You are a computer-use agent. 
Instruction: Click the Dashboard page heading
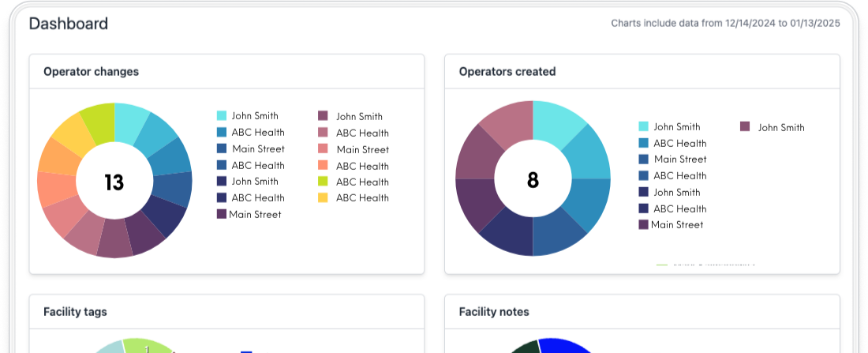[x=69, y=24]
